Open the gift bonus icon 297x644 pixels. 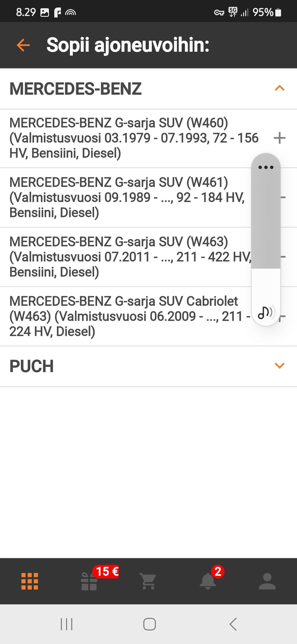pos(89,581)
